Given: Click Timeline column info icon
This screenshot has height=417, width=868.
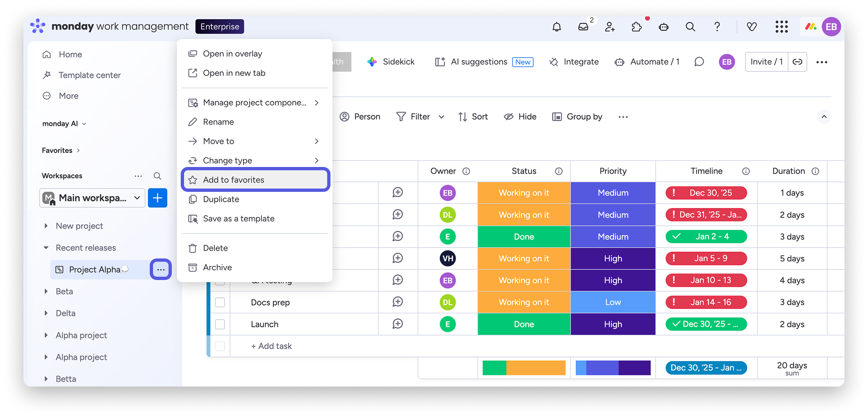Looking at the screenshot, I should [745, 171].
